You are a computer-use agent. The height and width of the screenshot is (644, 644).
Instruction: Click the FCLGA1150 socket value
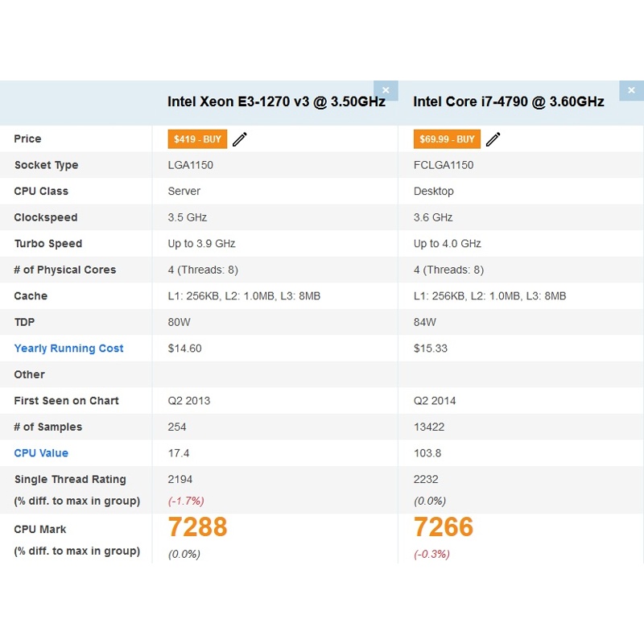pos(444,165)
